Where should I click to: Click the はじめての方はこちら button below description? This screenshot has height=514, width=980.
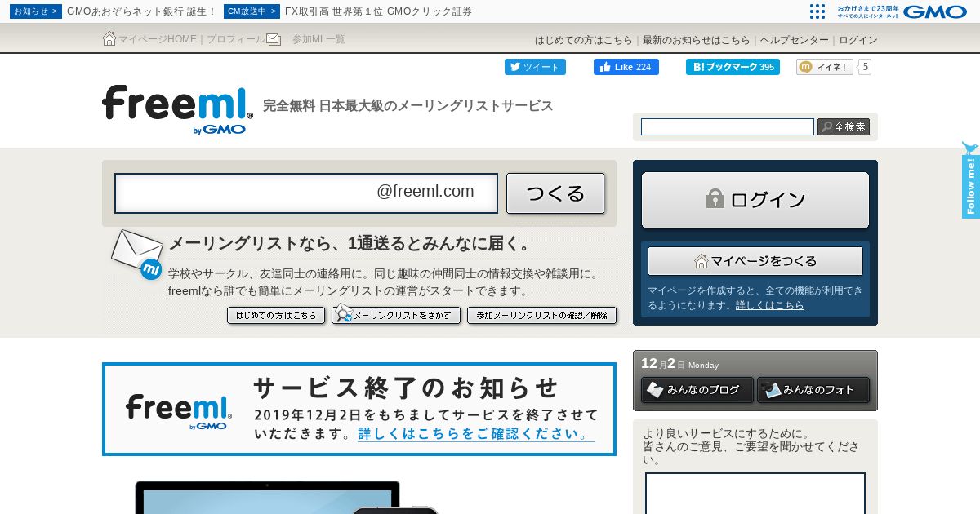(x=276, y=315)
